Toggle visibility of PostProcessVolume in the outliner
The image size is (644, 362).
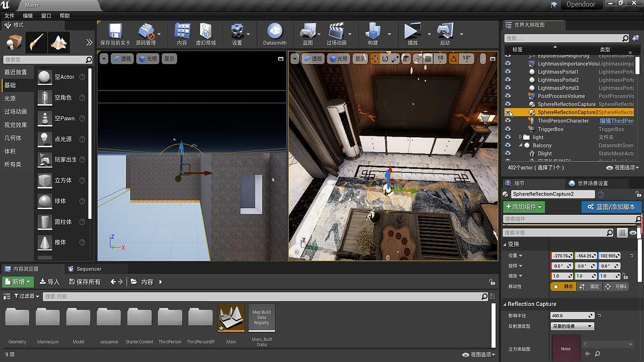(x=508, y=96)
